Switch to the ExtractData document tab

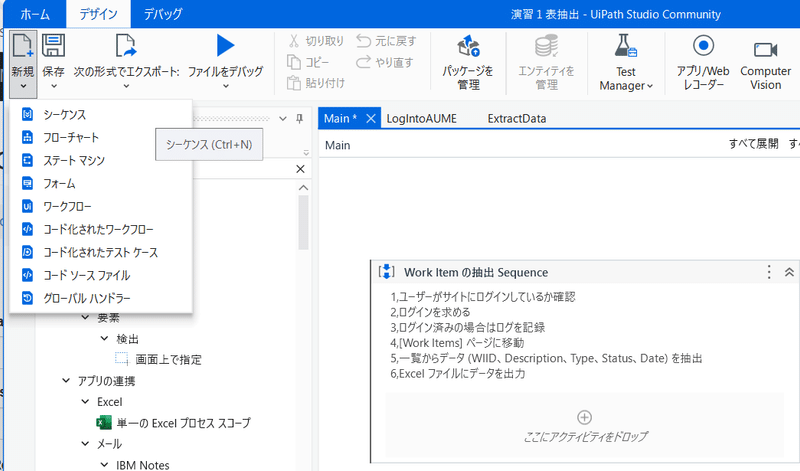click(517, 118)
